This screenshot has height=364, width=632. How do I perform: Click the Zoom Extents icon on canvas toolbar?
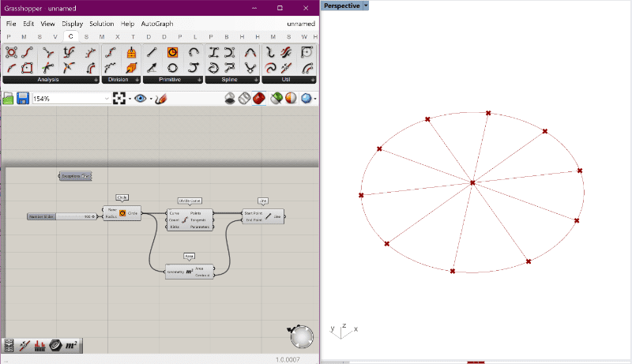point(119,98)
